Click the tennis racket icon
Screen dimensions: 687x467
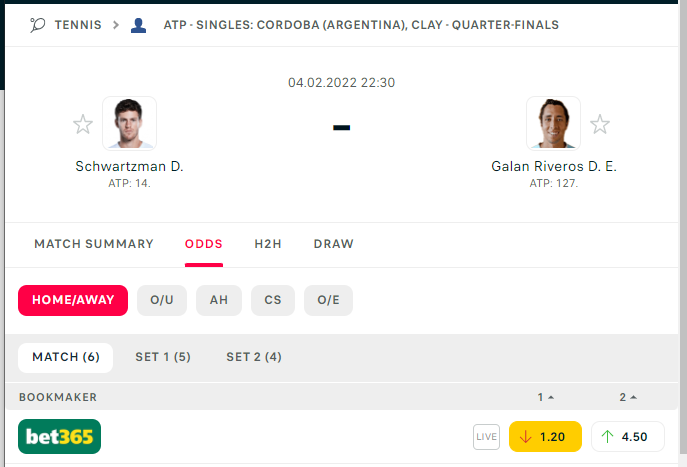38,24
